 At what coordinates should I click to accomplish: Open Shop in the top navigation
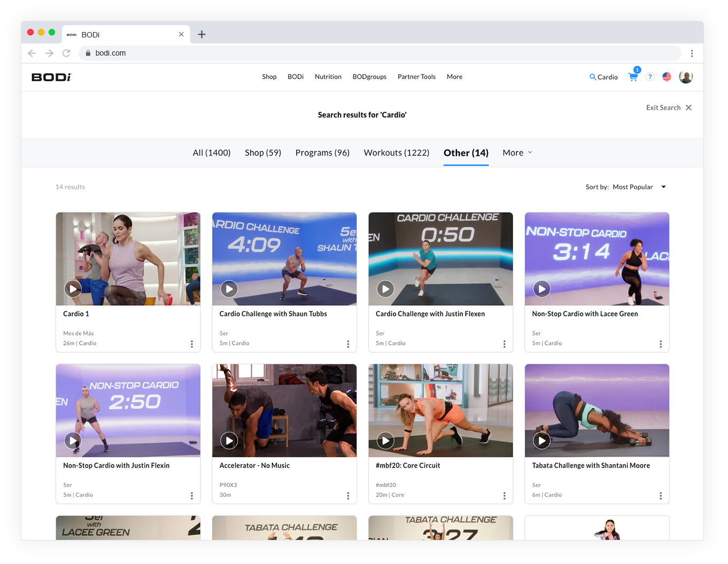point(269,77)
